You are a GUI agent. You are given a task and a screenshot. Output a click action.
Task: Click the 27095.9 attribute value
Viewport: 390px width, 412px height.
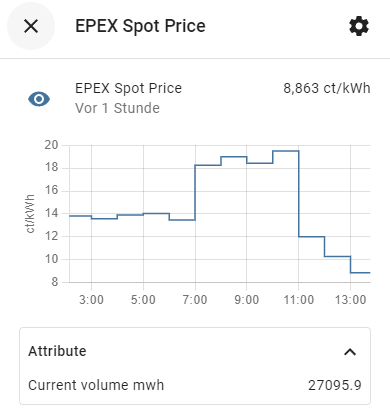tap(335, 385)
